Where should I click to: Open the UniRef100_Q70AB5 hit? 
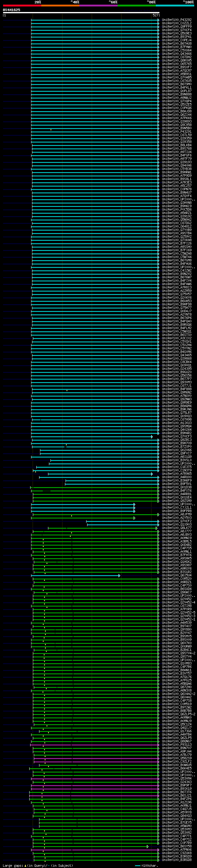(176, 78)
